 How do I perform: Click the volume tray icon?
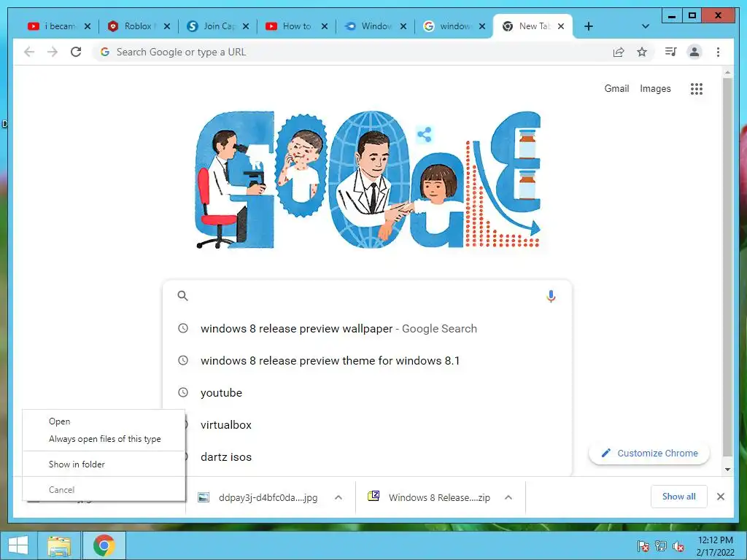pos(678,546)
